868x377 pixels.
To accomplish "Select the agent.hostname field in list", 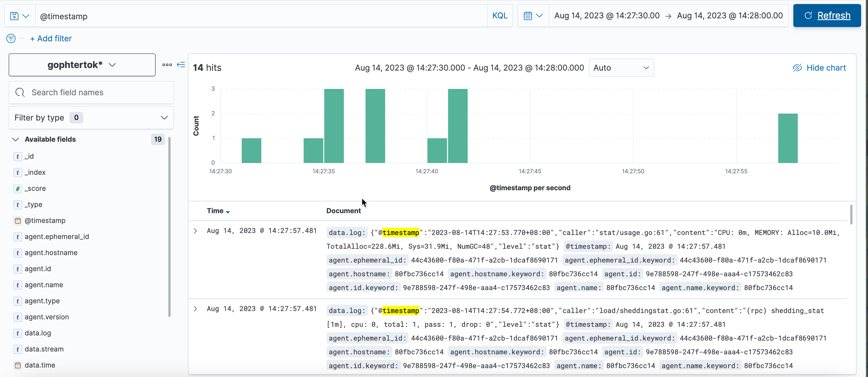I will click(51, 253).
